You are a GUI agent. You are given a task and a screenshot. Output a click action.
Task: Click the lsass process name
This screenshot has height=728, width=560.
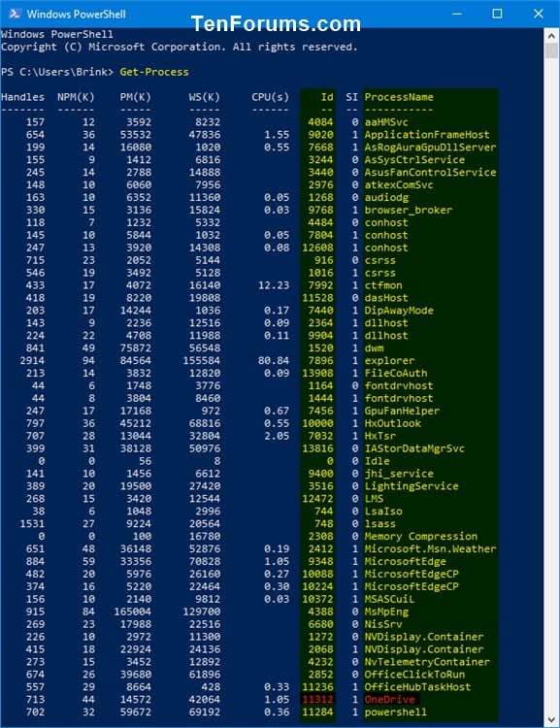(x=380, y=523)
